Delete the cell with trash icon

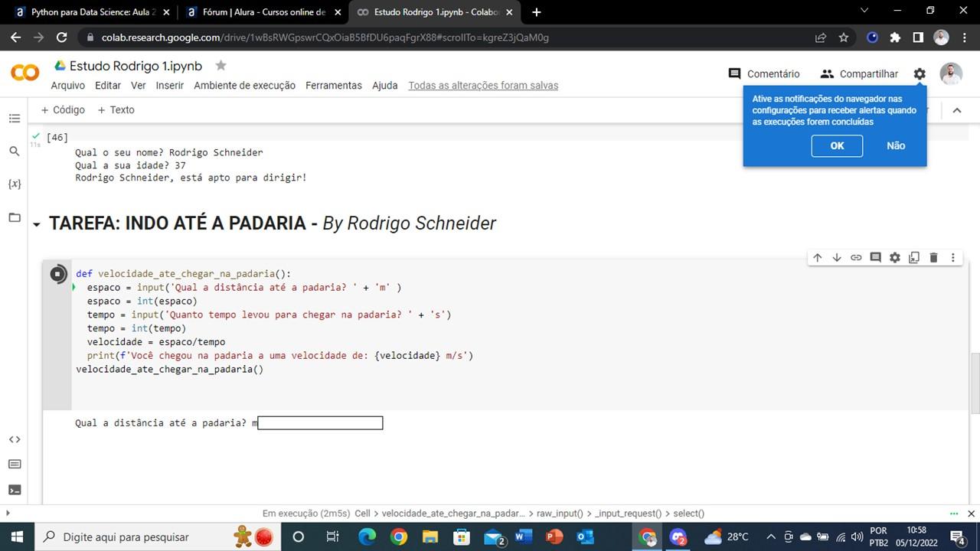point(933,258)
